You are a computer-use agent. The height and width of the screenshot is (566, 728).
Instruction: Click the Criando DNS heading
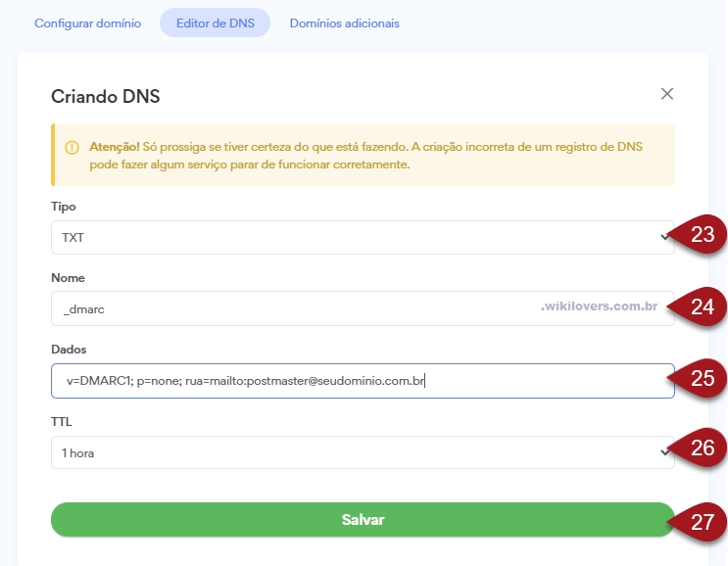click(106, 97)
